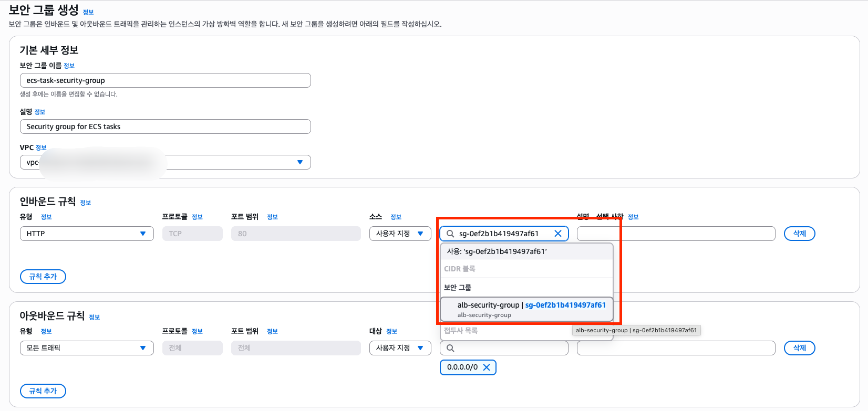
Task: Focus the description field with ECS tasks text
Action: (x=165, y=127)
